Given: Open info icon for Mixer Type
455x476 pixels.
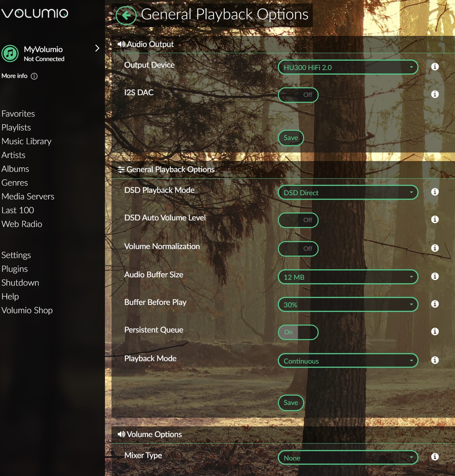Looking at the screenshot, I should point(435,457).
